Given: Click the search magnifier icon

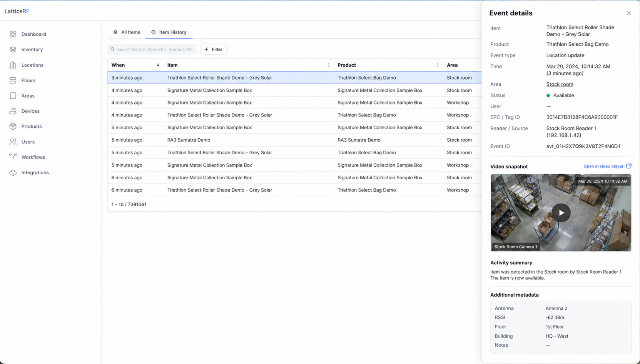Looking at the screenshot, I should [x=112, y=49].
